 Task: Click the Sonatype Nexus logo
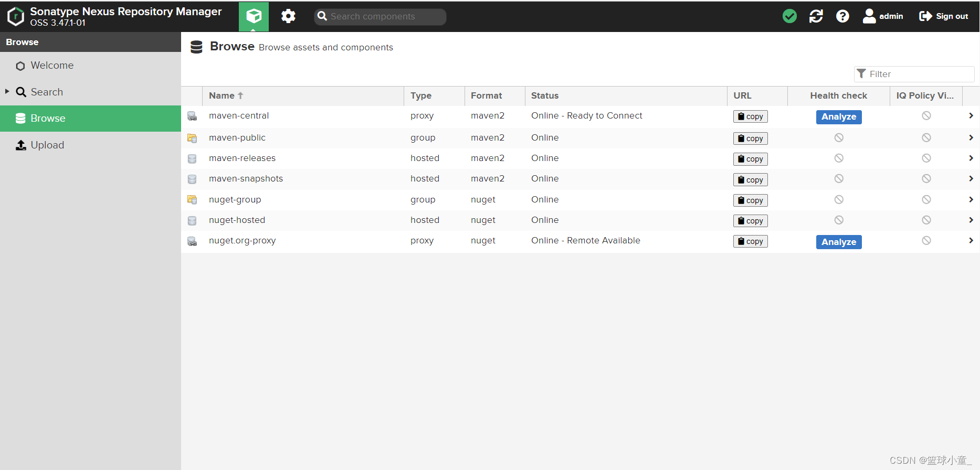pyautogui.click(x=16, y=16)
